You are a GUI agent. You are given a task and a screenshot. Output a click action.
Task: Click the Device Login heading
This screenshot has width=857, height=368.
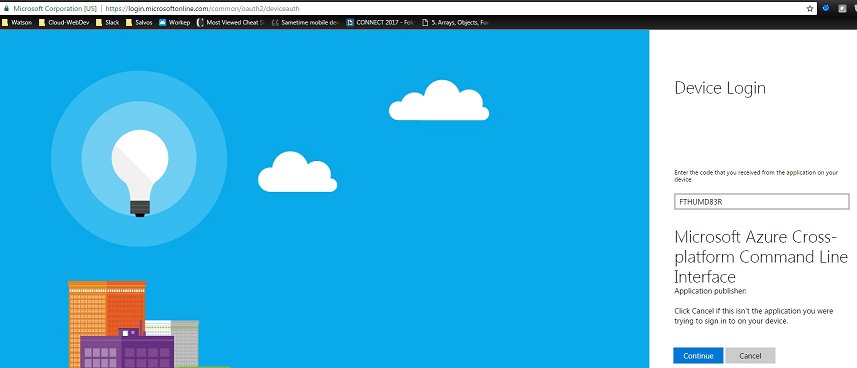coord(720,88)
